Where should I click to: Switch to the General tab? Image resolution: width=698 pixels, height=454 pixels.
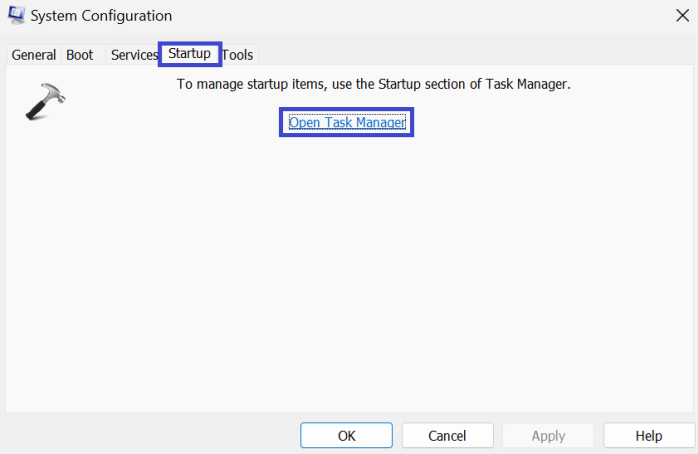(34, 55)
